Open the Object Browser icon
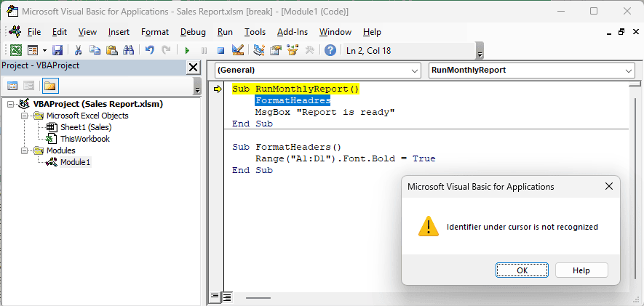Image resolution: width=644 pixels, height=306 pixels. [293, 50]
